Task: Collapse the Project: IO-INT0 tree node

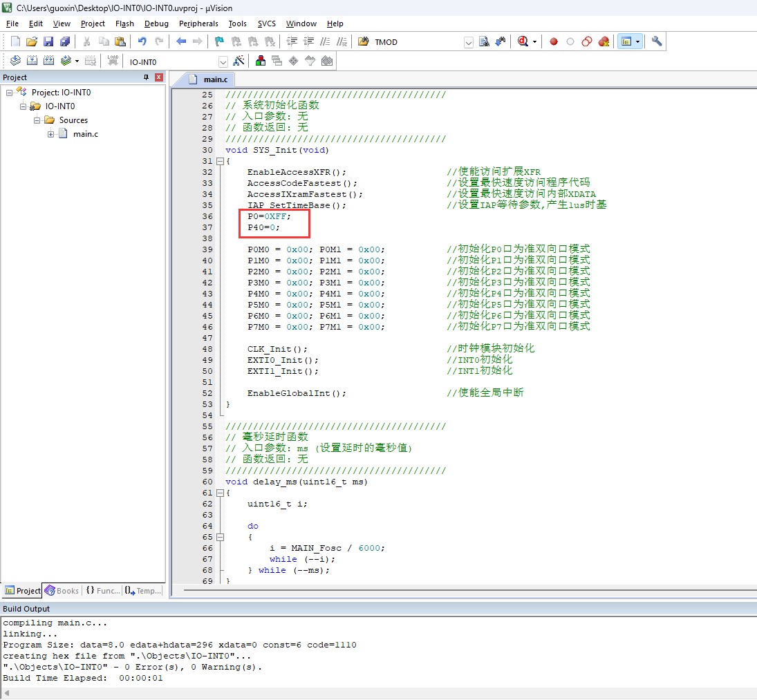Action: 9,93
